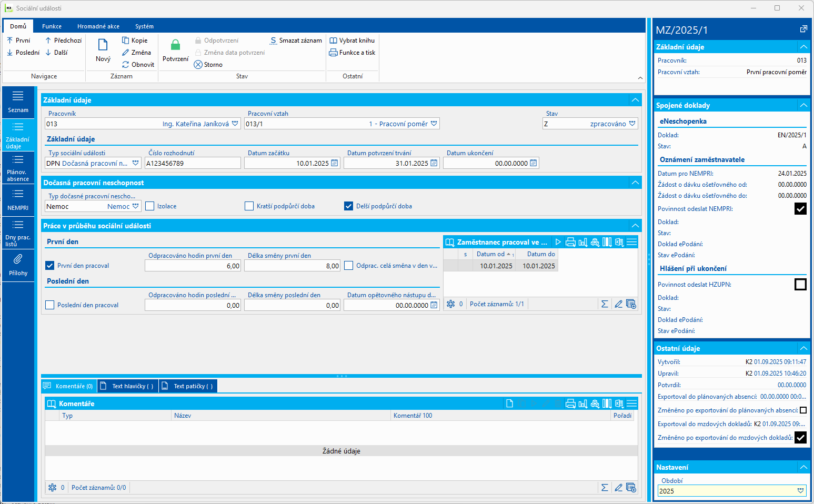Viewport: 814px width, 504px height.
Task: Click the sum icon in Zaměstnanec pracoval footer
Action: [605, 304]
